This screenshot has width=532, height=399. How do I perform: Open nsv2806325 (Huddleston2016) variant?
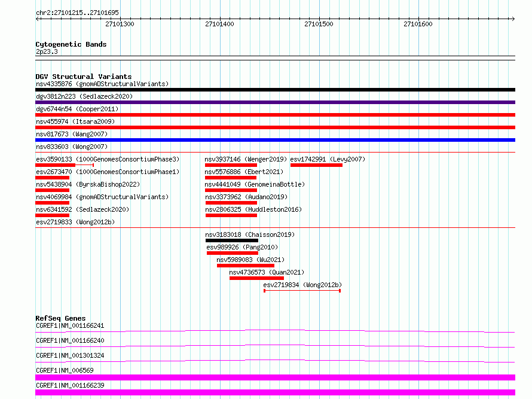coord(253,209)
